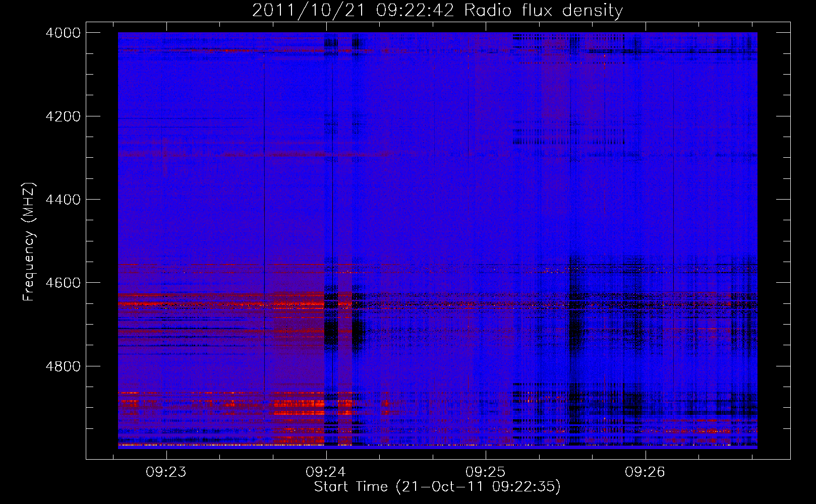Screen dimensions: 816x504
Task: Select the 4200 frequency axis label
Action: [x=63, y=116]
